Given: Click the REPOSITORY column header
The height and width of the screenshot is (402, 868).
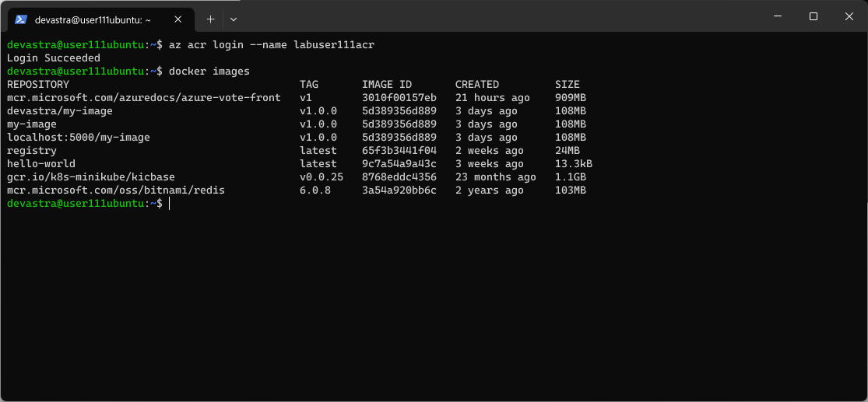Looking at the screenshot, I should 38,85.
